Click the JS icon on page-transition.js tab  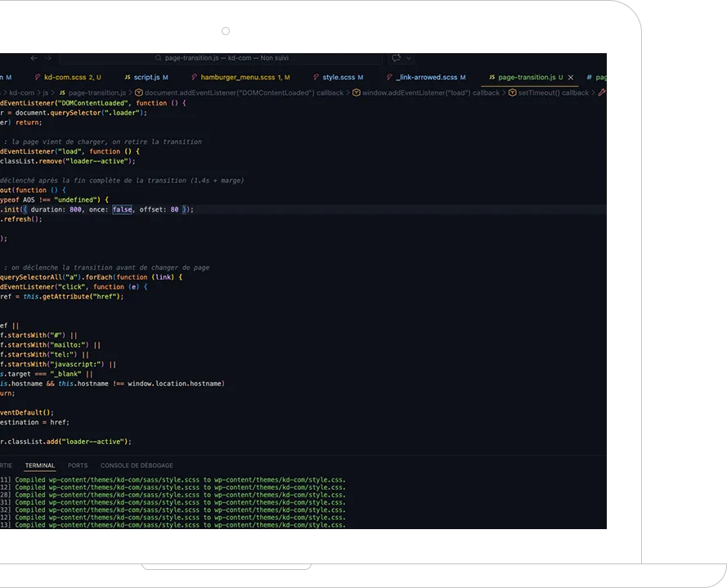click(x=491, y=78)
